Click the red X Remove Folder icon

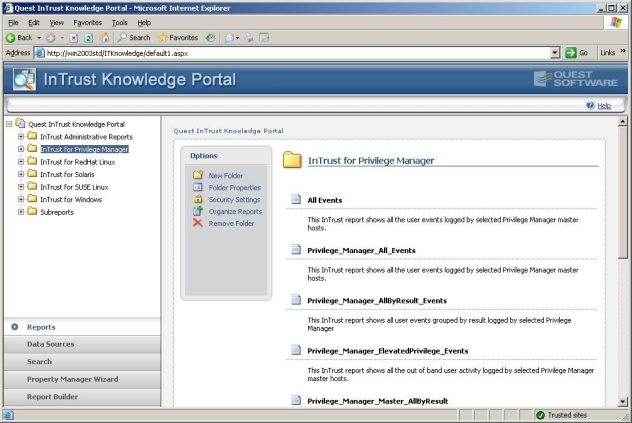[x=198, y=223]
